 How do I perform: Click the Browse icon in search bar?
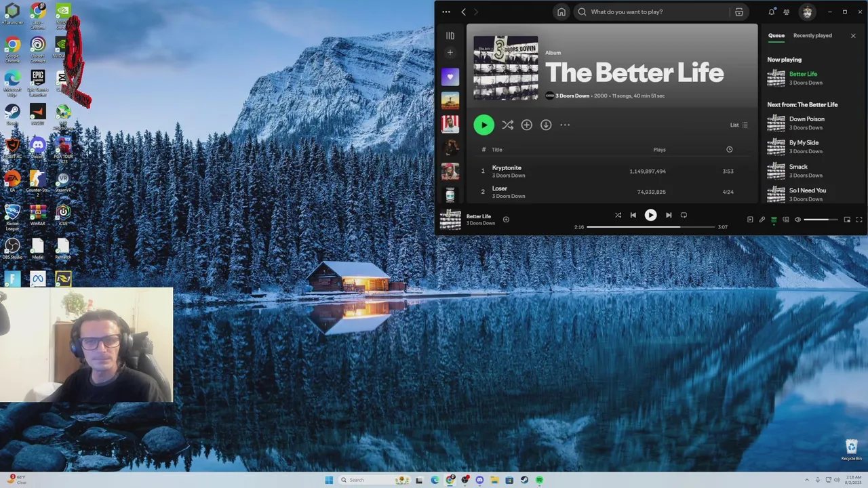(739, 12)
